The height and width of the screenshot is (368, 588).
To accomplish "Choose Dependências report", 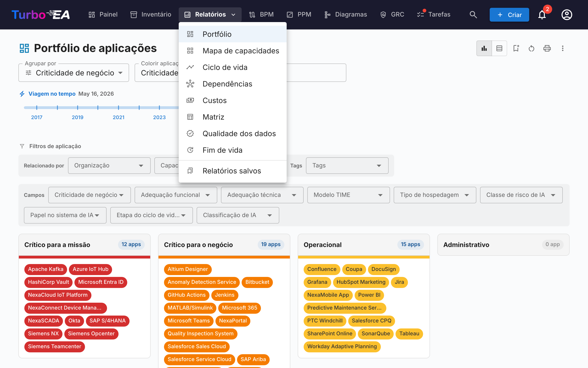I will point(232,84).
